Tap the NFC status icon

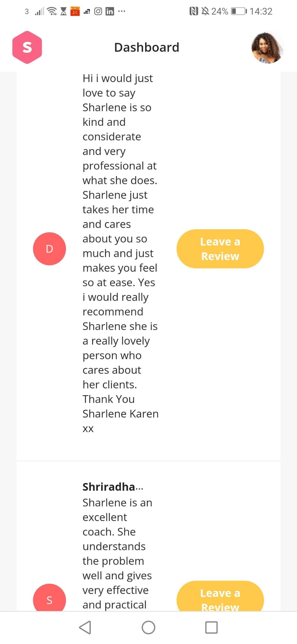[194, 12]
